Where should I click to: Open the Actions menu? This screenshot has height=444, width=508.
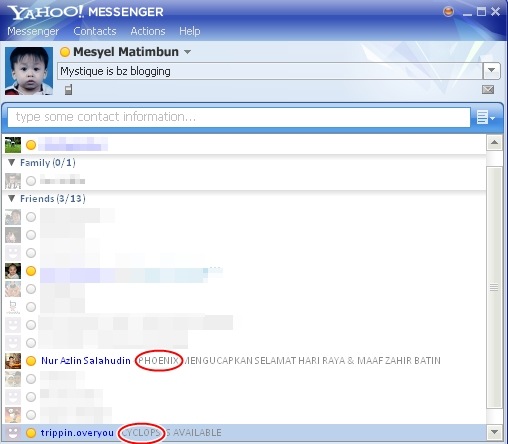pyautogui.click(x=148, y=31)
